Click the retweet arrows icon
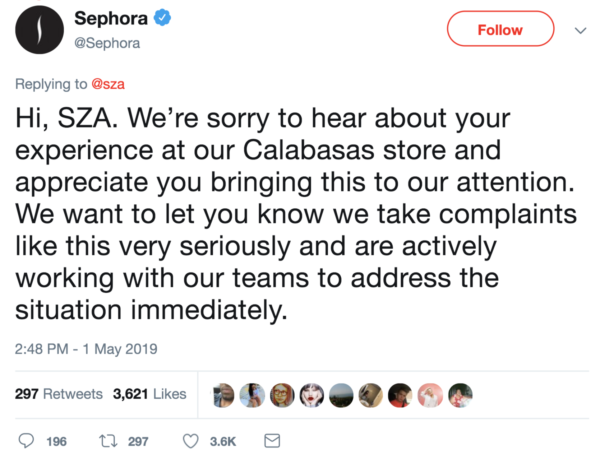This screenshot has width=600, height=459. pyautogui.click(x=108, y=441)
